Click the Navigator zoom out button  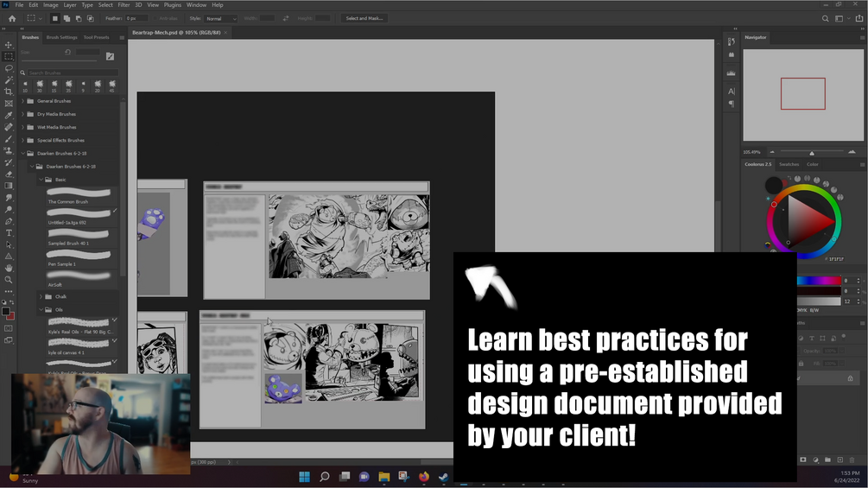pos(771,152)
